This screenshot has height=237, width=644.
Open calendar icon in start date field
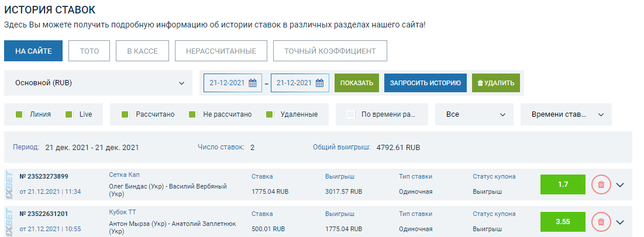click(253, 83)
